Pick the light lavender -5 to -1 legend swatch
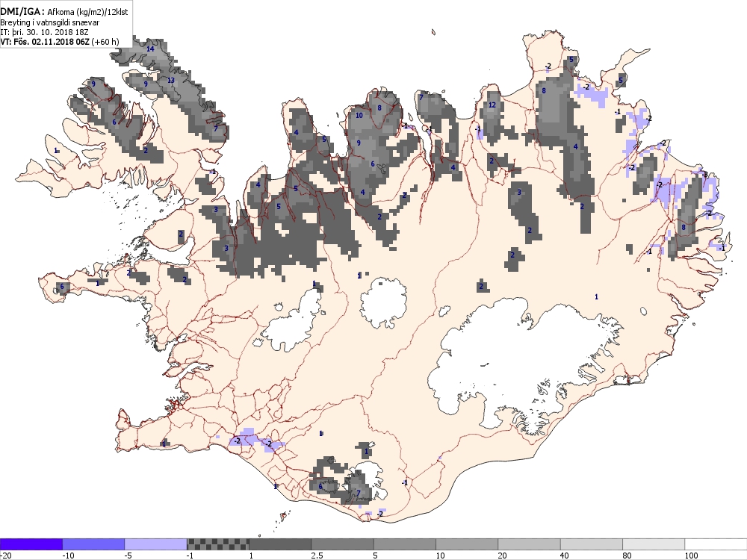This screenshot has width=747, height=560. click(156, 544)
